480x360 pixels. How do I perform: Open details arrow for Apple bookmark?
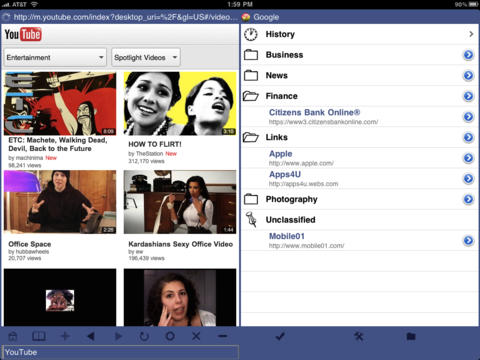coord(468,158)
